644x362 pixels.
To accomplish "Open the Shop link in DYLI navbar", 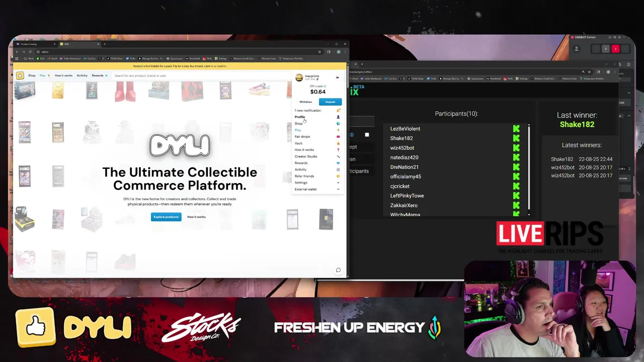I will [x=32, y=75].
